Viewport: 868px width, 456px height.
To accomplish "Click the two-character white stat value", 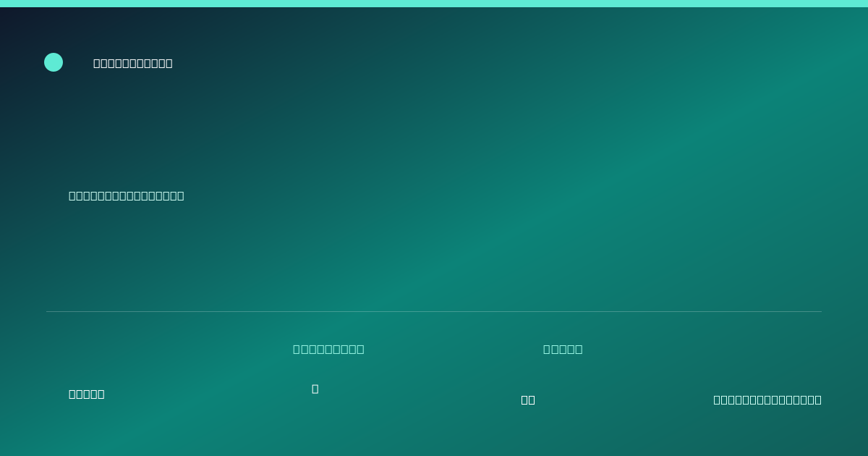I will [x=528, y=400].
